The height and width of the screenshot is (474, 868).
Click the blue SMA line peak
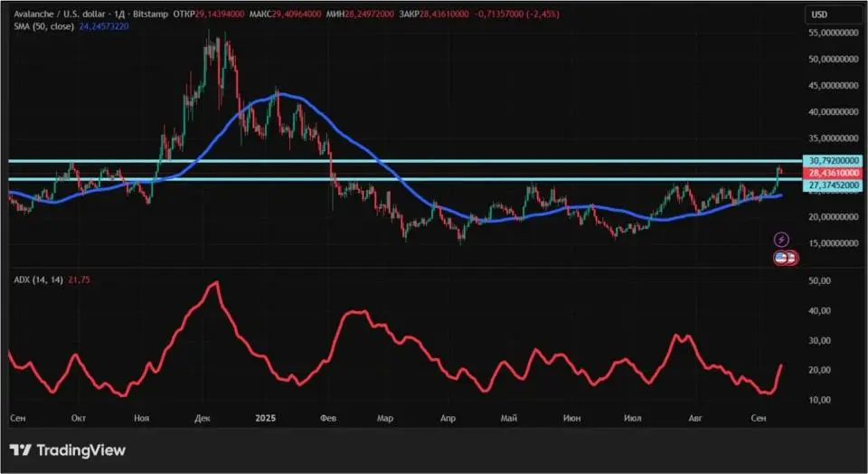pyautogui.click(x=281, y=94)
